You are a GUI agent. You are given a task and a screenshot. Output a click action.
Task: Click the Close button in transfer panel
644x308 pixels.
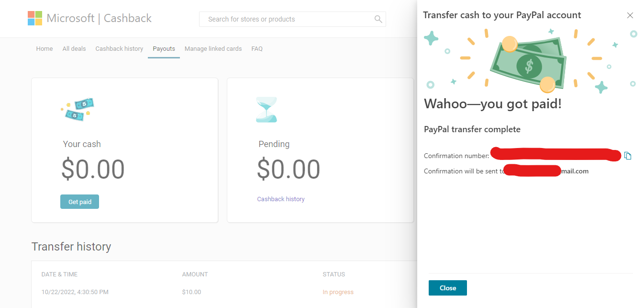click(x=447, y=288)
